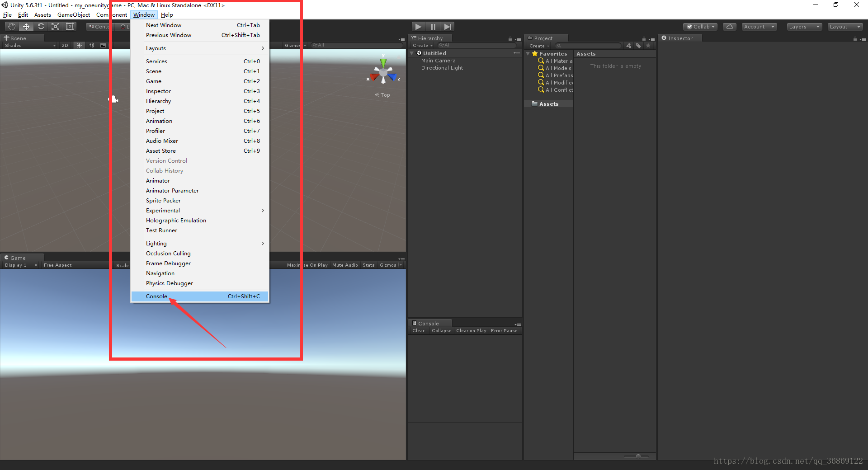Select Directional Light in Hierarchy
This screenshot has width=868, height=470.
coord(442,68)
